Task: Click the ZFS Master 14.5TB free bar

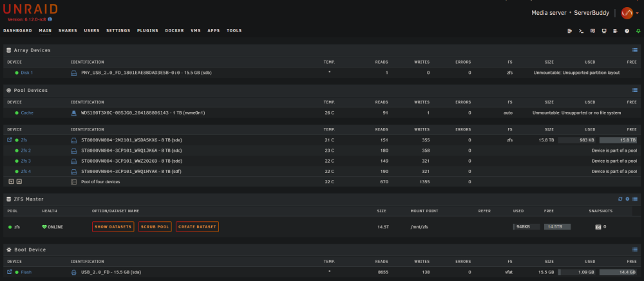Action: click(557, 227)
